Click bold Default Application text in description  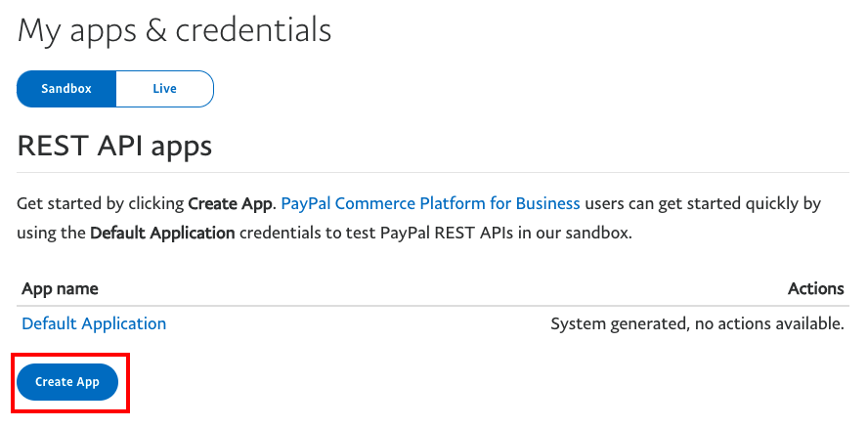(x=162, y=233)
